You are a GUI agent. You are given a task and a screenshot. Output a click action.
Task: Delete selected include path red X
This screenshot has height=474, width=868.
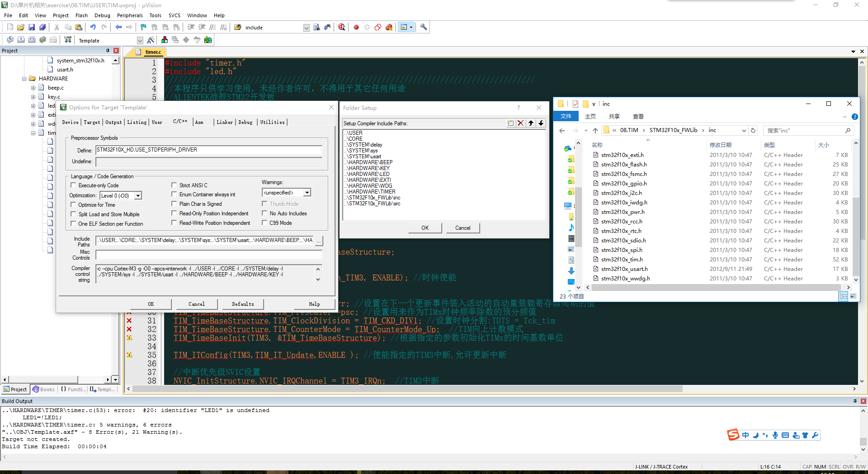coord(521,123)
